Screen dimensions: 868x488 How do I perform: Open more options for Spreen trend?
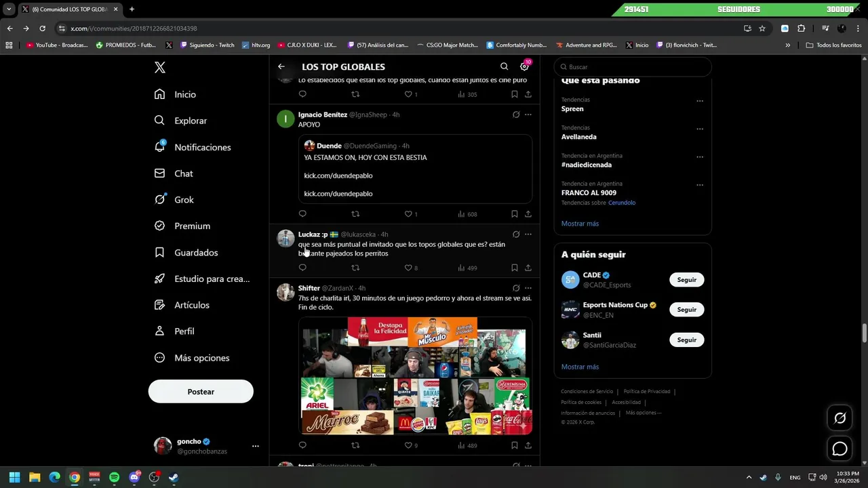[700, 101]
